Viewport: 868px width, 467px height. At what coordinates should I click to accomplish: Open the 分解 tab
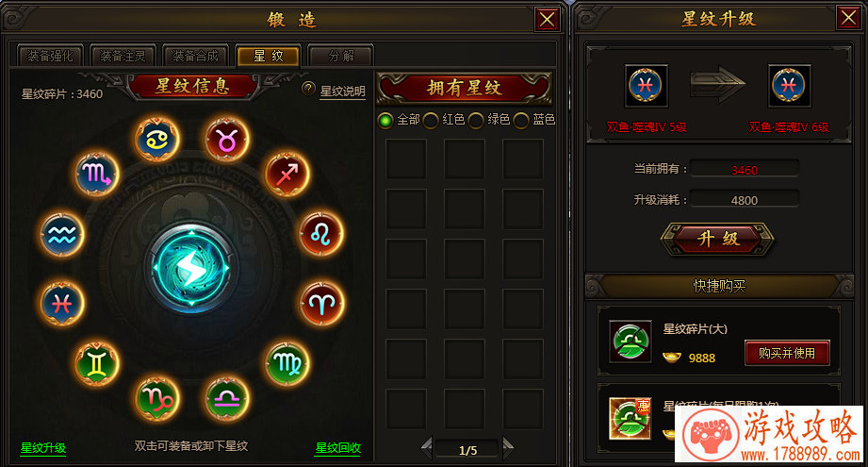[341, 56]
